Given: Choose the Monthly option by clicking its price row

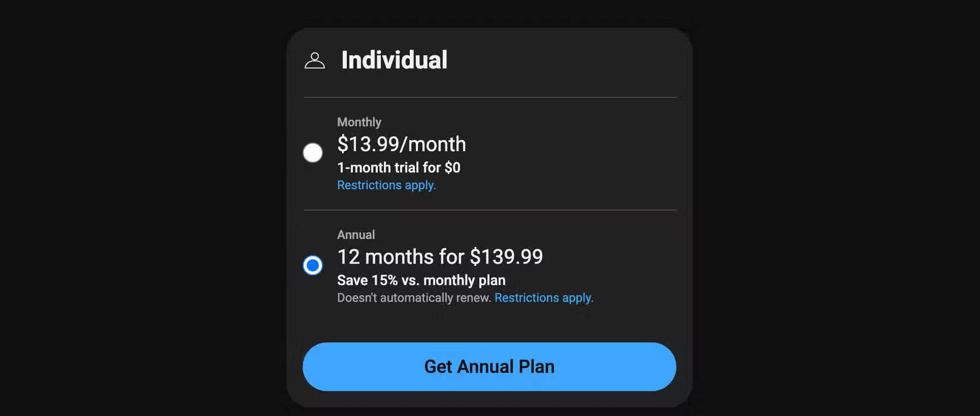Looking at the screenshot, I should (x=402, y=144).
